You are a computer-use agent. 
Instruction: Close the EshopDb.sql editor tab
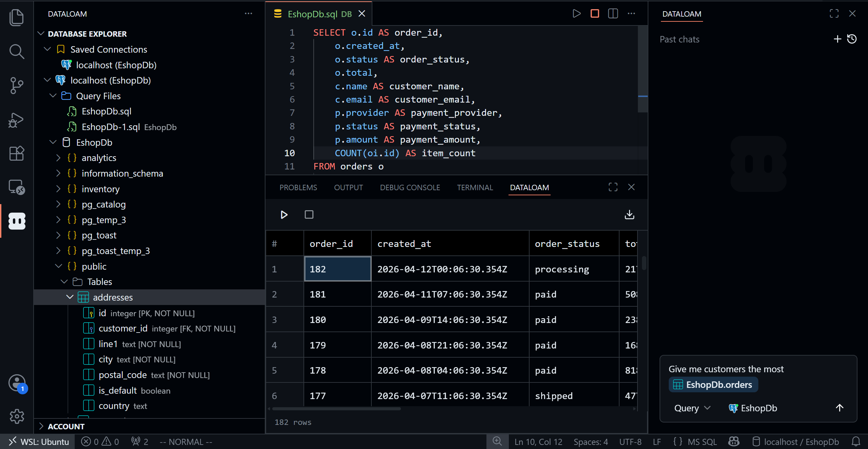point(362,14)
